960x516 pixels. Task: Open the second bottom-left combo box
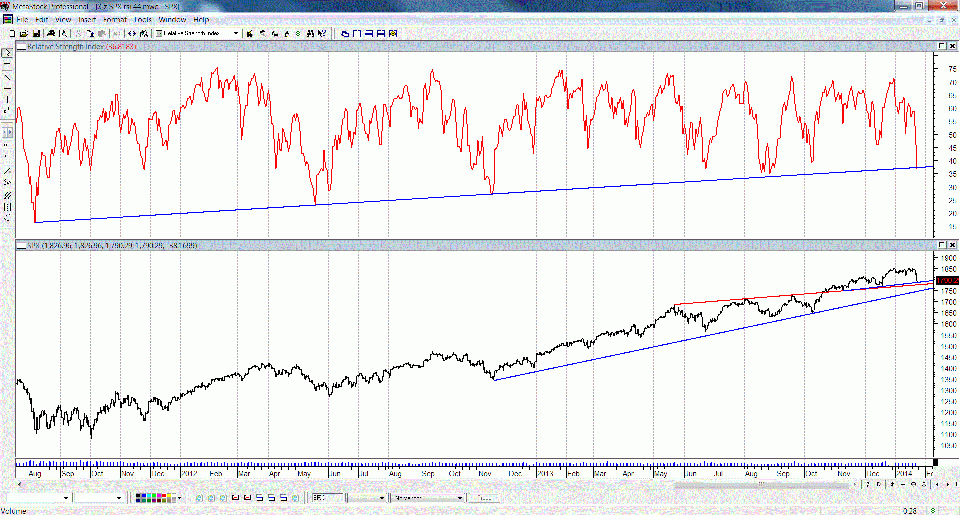98,498
